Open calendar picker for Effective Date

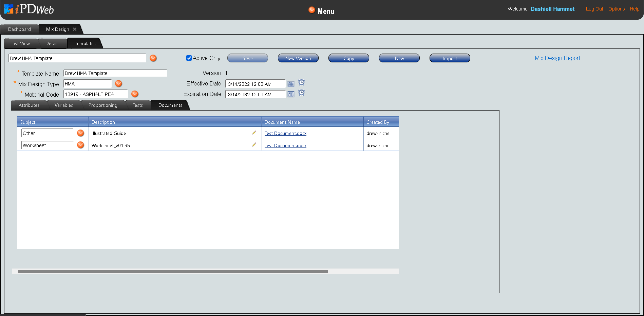coord(291,84)
